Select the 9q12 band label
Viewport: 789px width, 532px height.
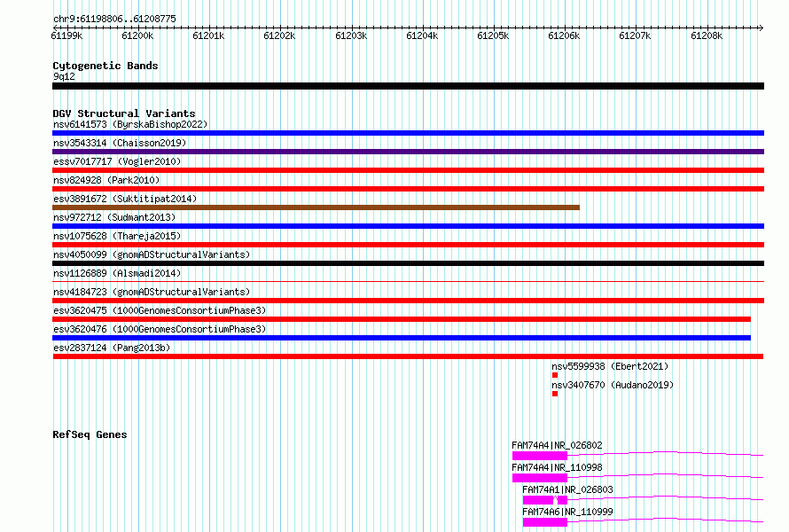(64, 76)
